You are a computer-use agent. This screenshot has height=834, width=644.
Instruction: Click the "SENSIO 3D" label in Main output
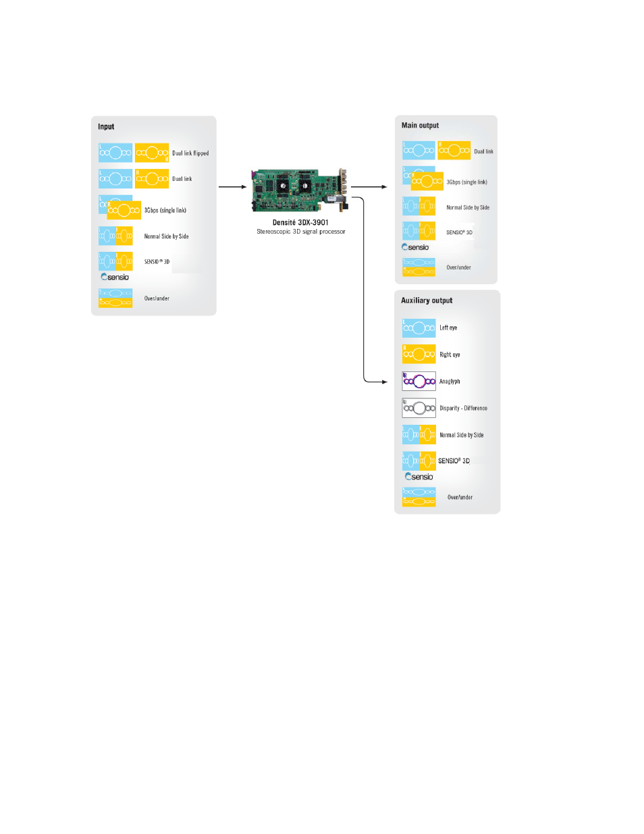point(459,232)
